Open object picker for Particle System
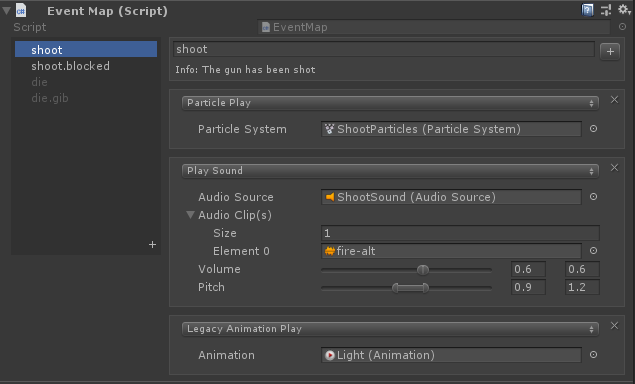The height and width of the screenshot is (384, 635). 593,129
